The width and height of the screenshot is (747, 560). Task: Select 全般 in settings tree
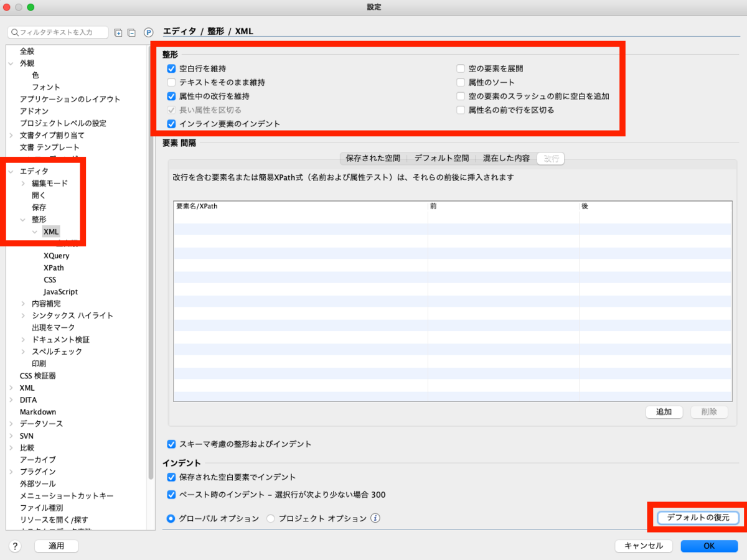[x=27, y=51]
